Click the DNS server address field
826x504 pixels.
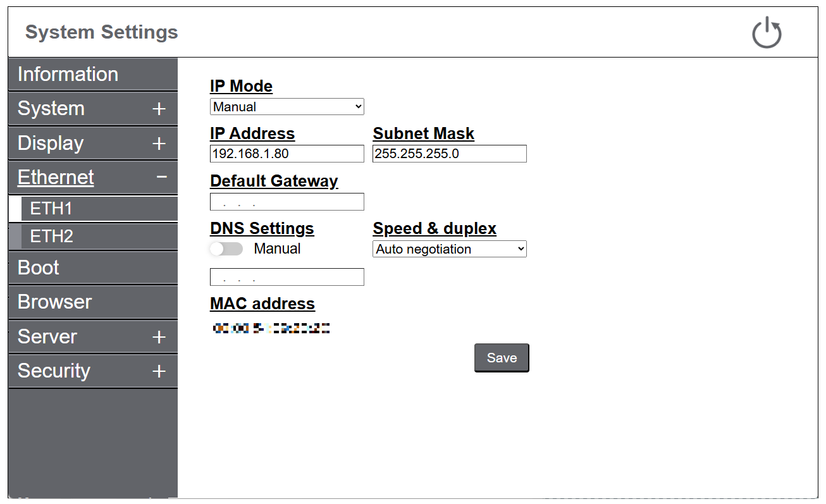pyautogui.click(x=287, y=277)
